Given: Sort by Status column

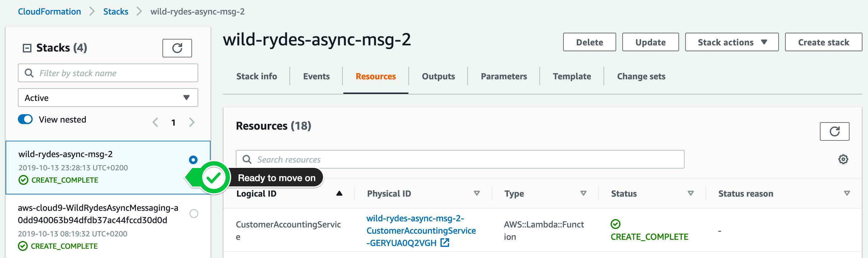Looking at the screenshot, I should [x=690, y=193].
